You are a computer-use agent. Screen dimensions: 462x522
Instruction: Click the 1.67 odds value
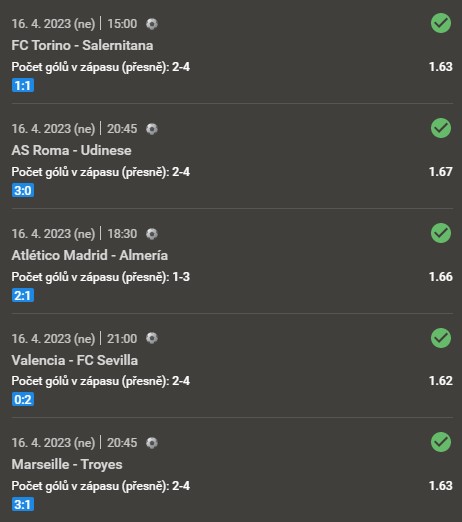coord(441,172)
